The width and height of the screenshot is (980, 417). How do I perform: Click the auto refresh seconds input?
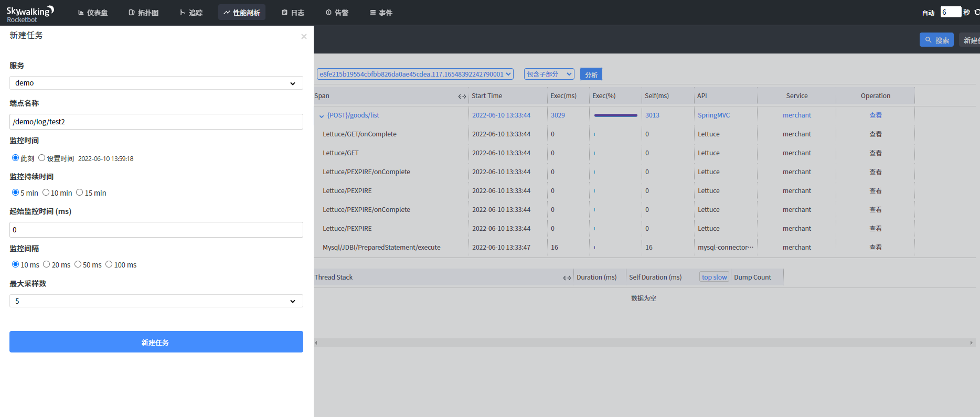tap(951, 12)
